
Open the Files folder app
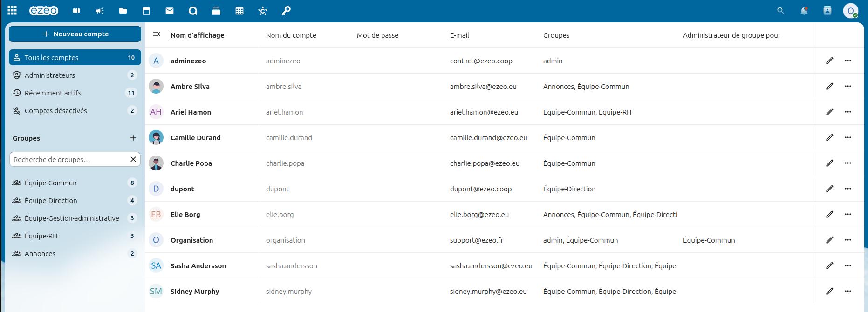123,11
